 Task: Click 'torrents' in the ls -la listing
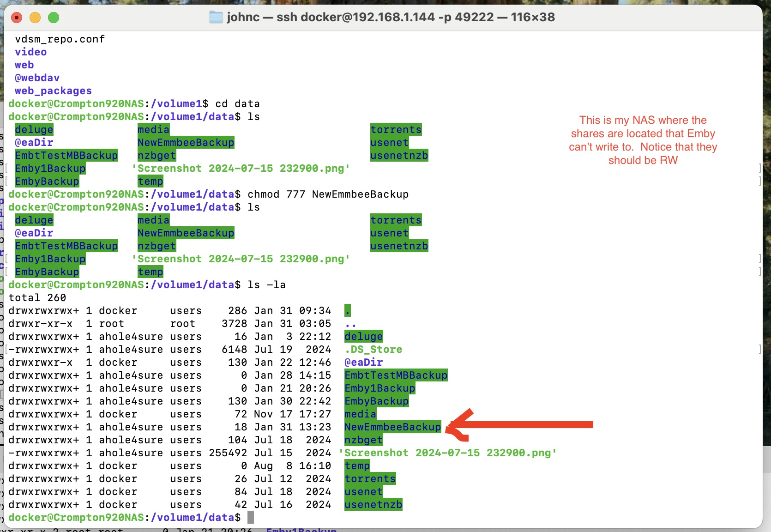[370, 479]
